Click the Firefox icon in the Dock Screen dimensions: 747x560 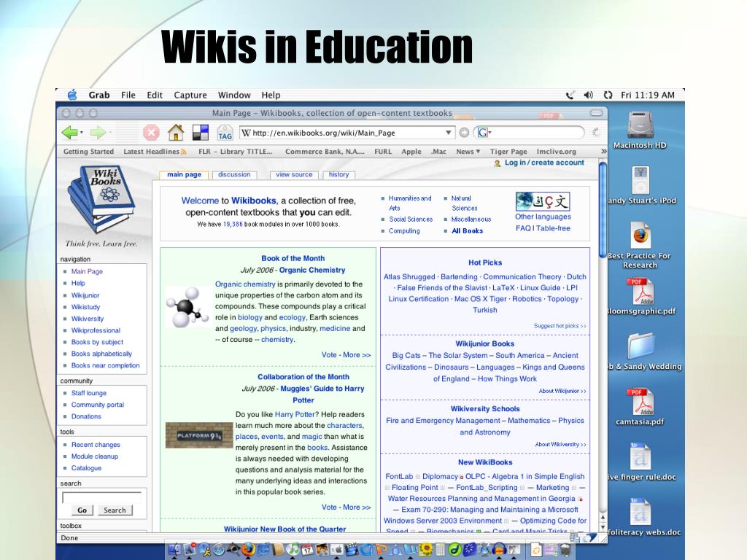tap(248, 550)
